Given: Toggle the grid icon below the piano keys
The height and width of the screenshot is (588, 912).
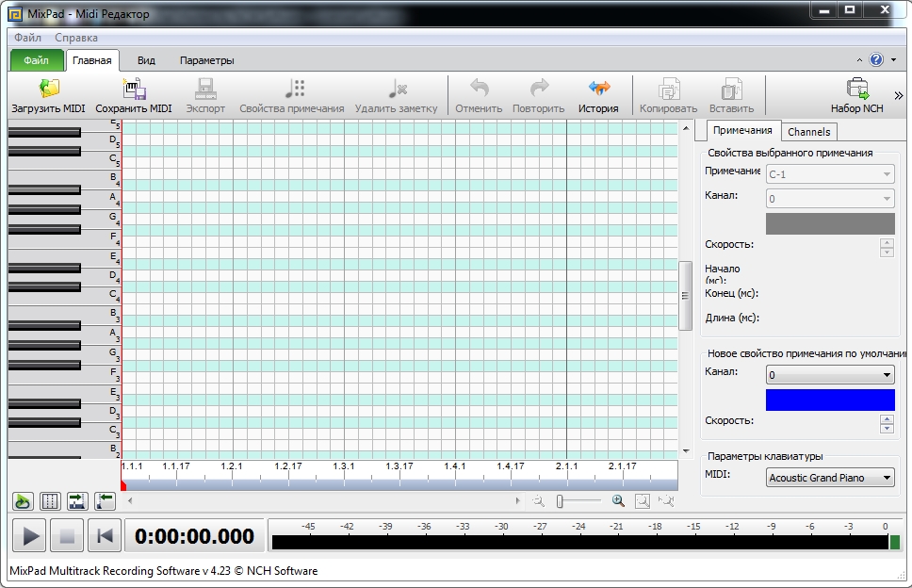Looking at the screenshot, I should click(50, 501).
